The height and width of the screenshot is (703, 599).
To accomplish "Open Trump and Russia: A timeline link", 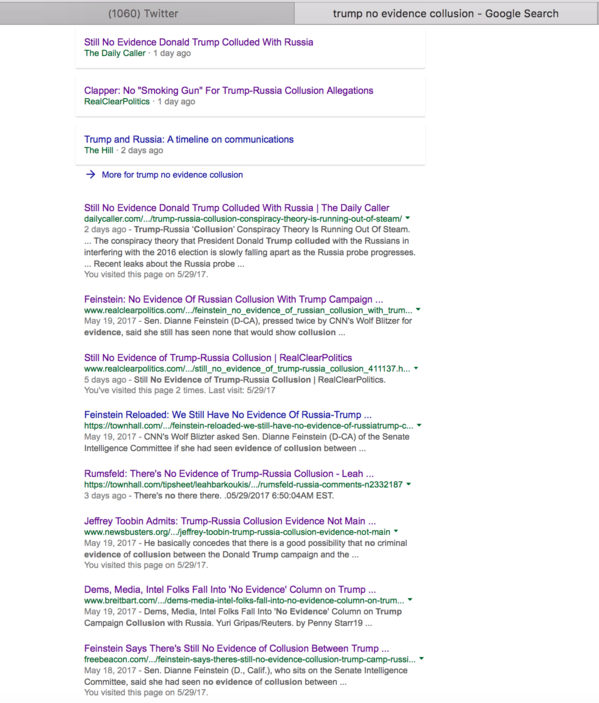I will pos(189,139).
